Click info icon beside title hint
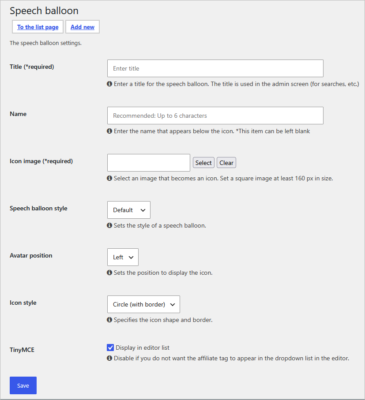 [x=109, y=84]
